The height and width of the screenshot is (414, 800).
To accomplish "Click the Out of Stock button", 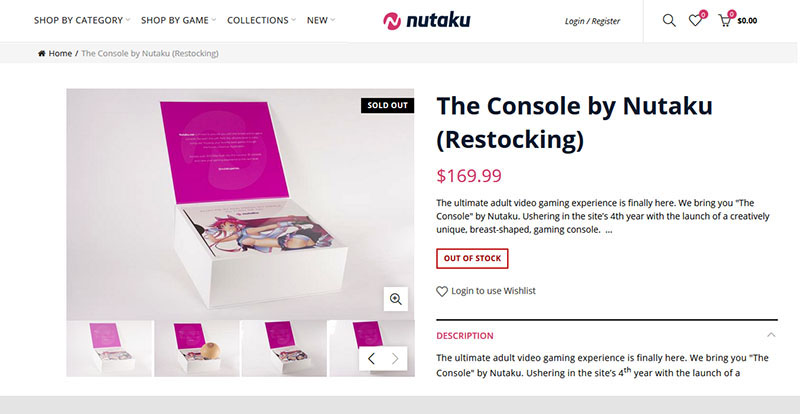I will [472, 258].
